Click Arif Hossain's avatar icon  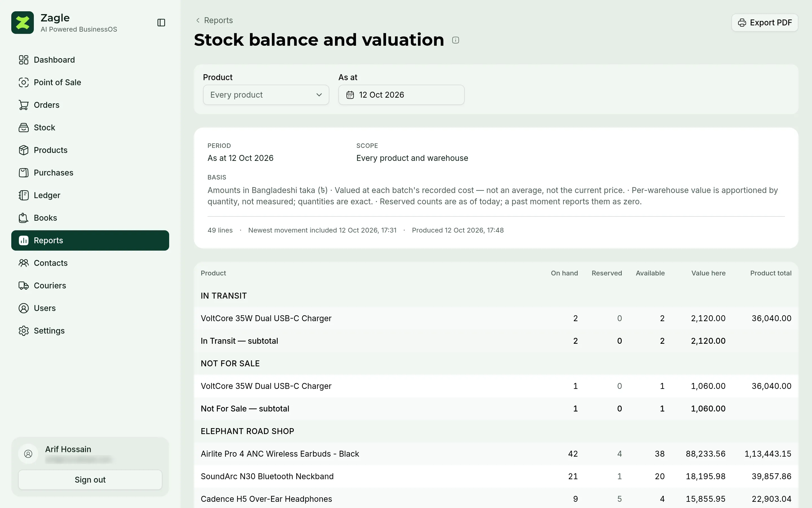tap(28, 454)
